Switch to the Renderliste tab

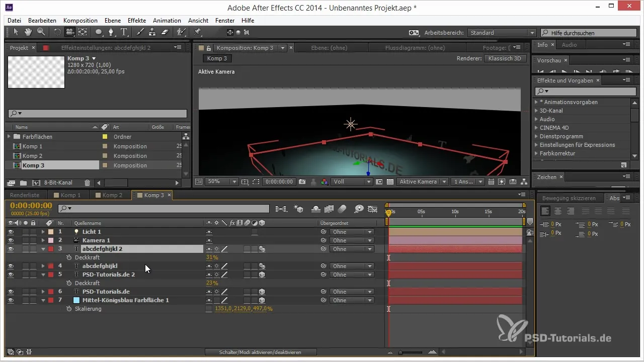tap(25, 195)
